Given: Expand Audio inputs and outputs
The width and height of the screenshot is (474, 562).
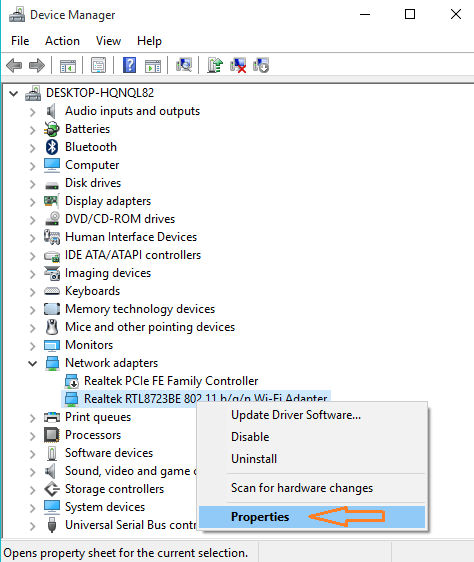Looking at the screenshot, I should click(x=33, y=112).
